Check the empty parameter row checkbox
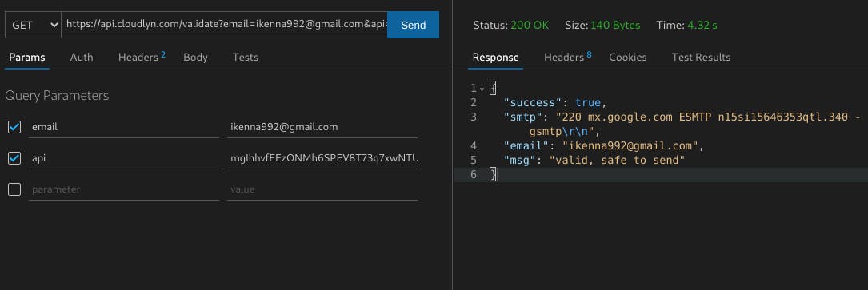 [x=14, y=189]
